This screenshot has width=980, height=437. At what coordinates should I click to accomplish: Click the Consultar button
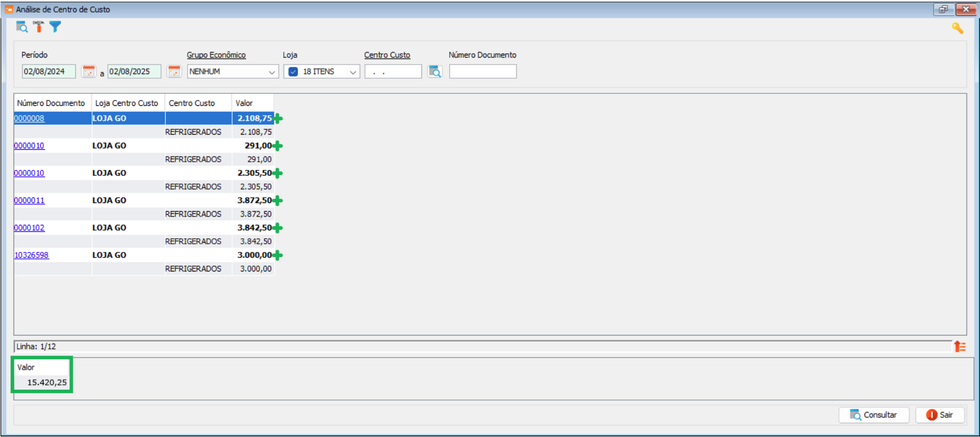point(874,415)
